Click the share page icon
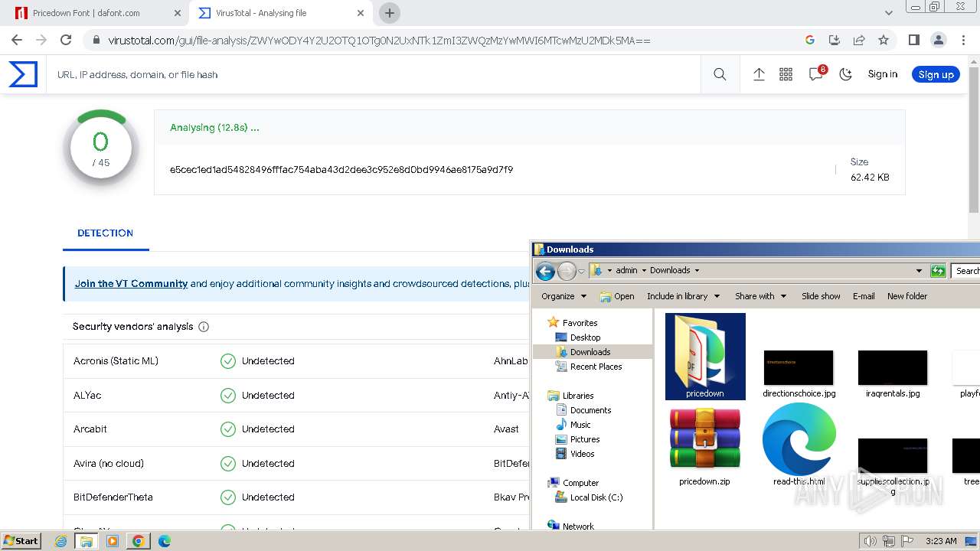The image size is (980, 551). [859, 40]
